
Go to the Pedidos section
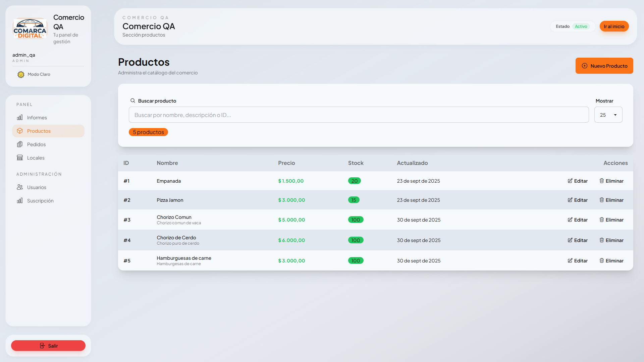[x=36, y=144]
